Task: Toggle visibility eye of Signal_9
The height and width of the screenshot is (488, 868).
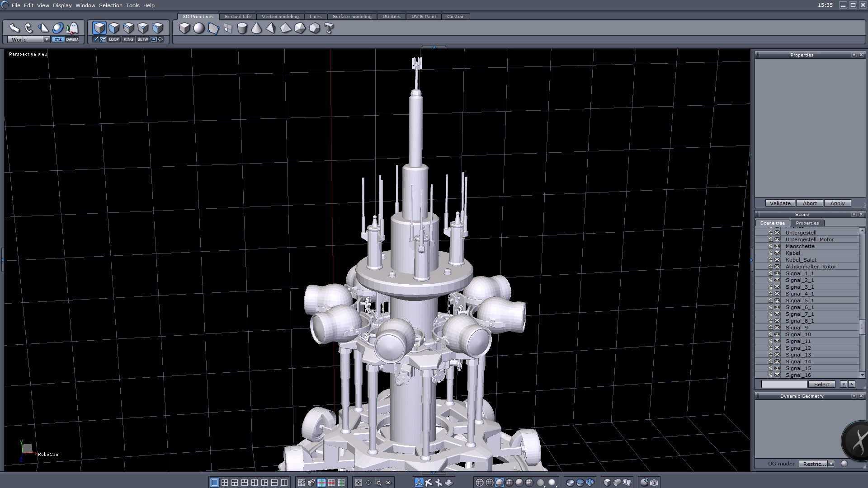Action: (x=777, y=328)
